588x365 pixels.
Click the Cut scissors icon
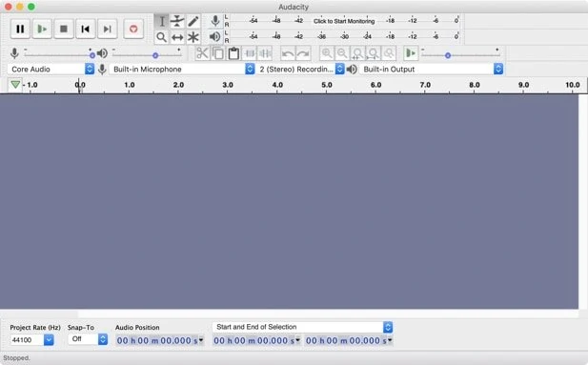click(202, 53)
